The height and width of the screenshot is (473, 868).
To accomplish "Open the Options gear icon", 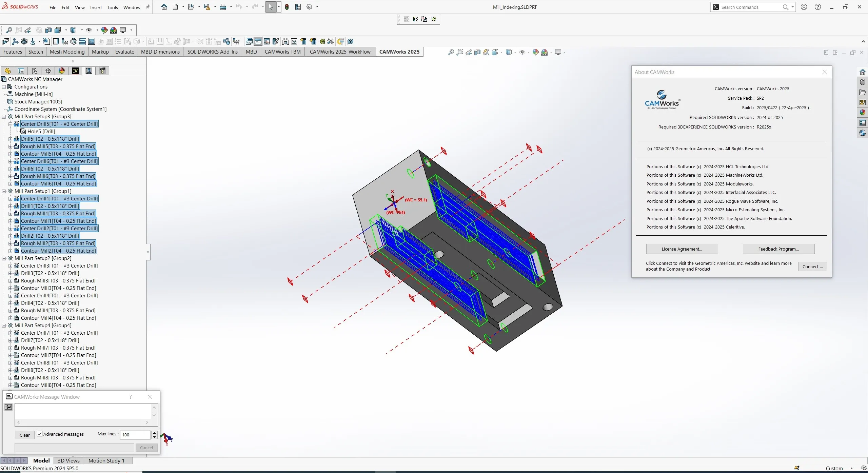I will (x=309, y=7).
